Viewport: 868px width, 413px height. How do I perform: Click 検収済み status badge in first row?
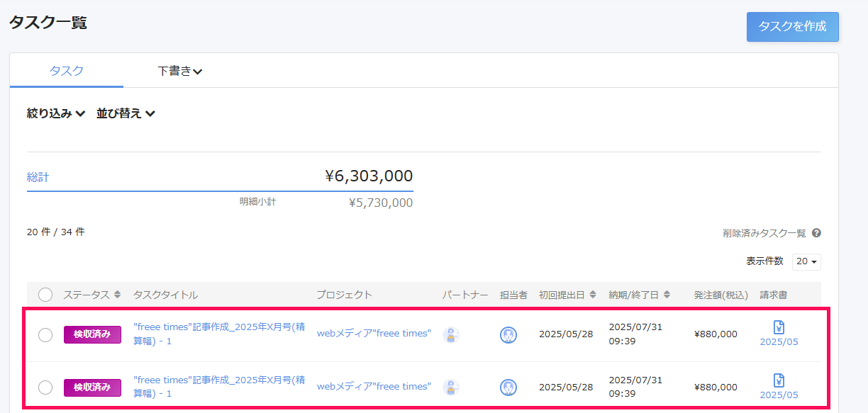[92, 335]
